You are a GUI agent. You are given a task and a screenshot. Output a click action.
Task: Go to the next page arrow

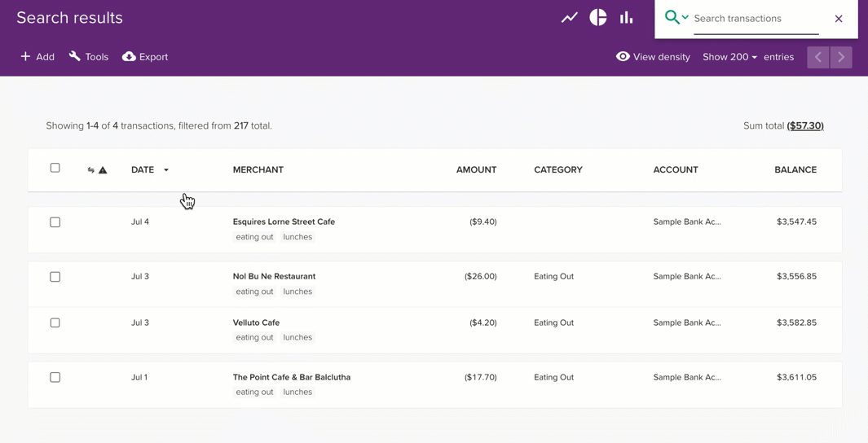[841, 57]
